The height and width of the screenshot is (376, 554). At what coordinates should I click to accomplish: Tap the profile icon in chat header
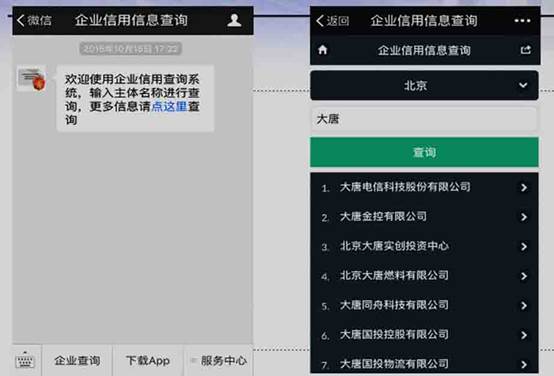tap(234, 20)
